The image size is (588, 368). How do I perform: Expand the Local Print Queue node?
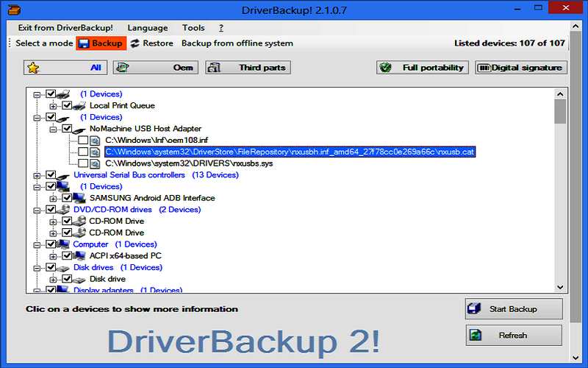[53, 106]
